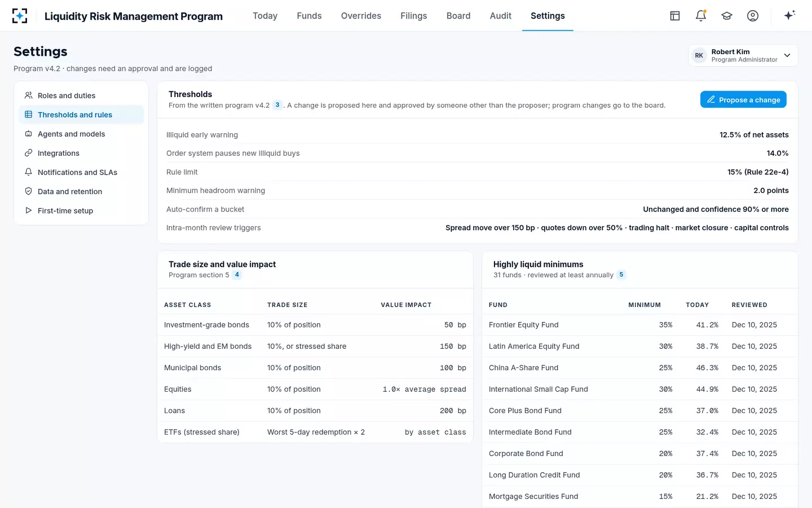The height and width of the screenshot is (508, 812).
Task: Click the Intra-month review triggers label
Action: pos(214,228)
